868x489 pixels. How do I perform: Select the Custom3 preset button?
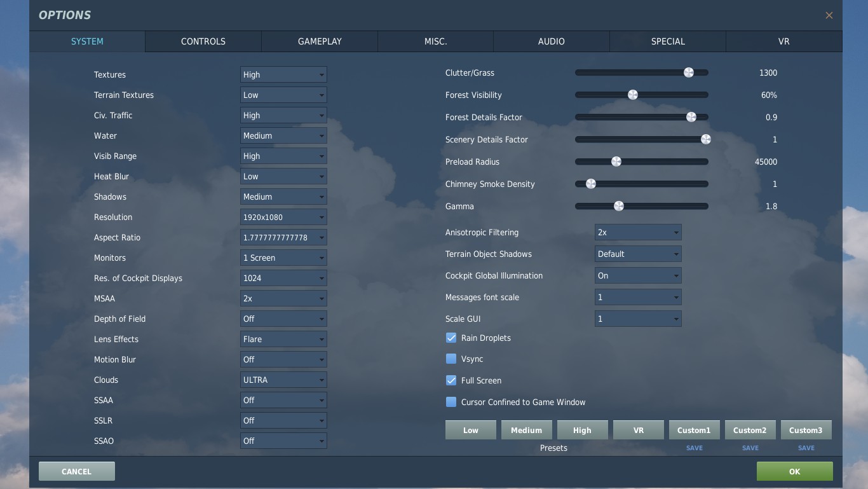[x=806, y=430]
